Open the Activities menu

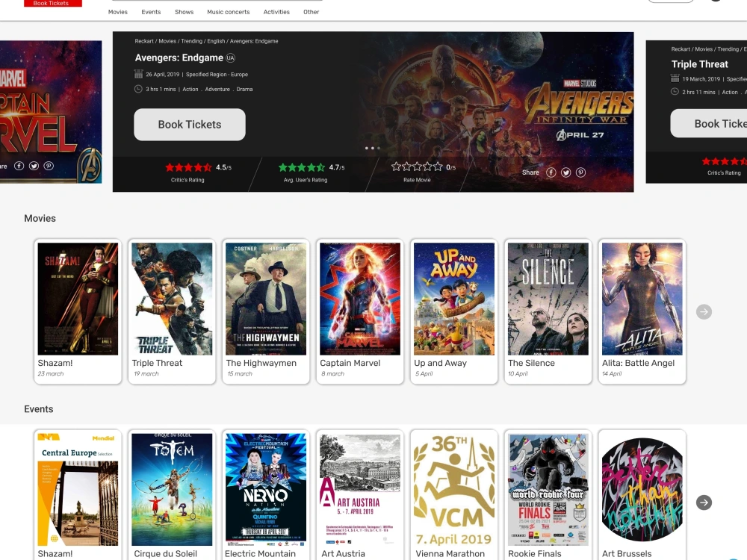pyautogui.click(x=276, y=12)
